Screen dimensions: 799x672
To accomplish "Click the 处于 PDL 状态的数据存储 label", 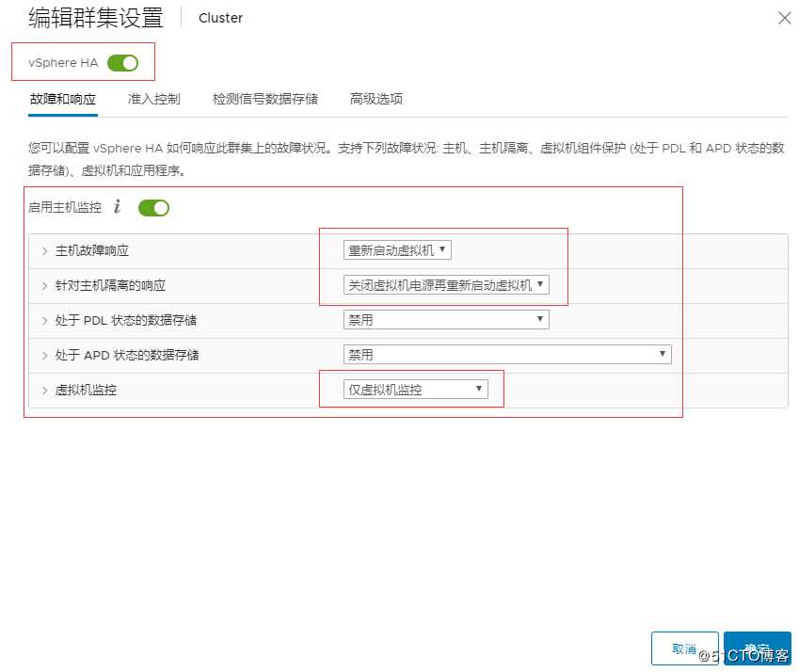I will coord(126,320).
